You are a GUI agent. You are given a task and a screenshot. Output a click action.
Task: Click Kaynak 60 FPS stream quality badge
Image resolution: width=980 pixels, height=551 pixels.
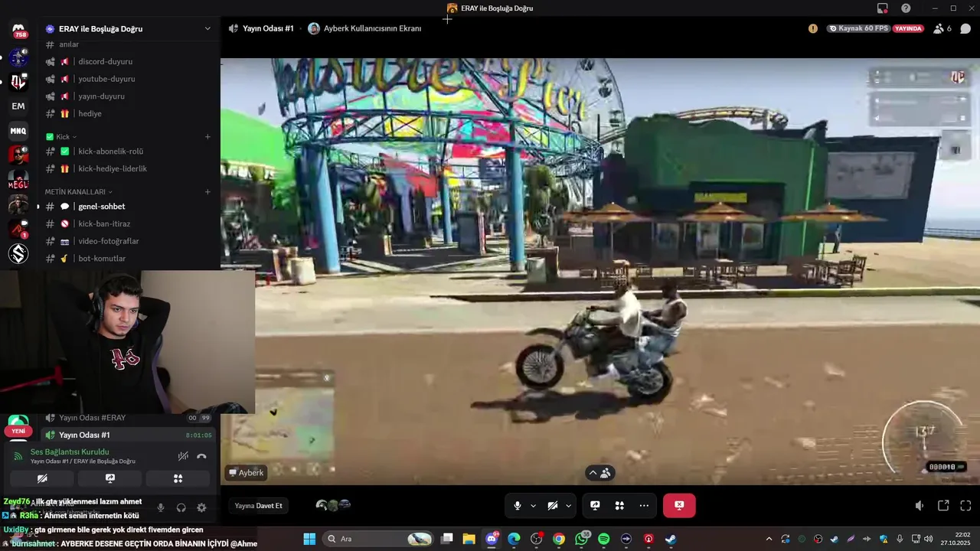[858, 28]
